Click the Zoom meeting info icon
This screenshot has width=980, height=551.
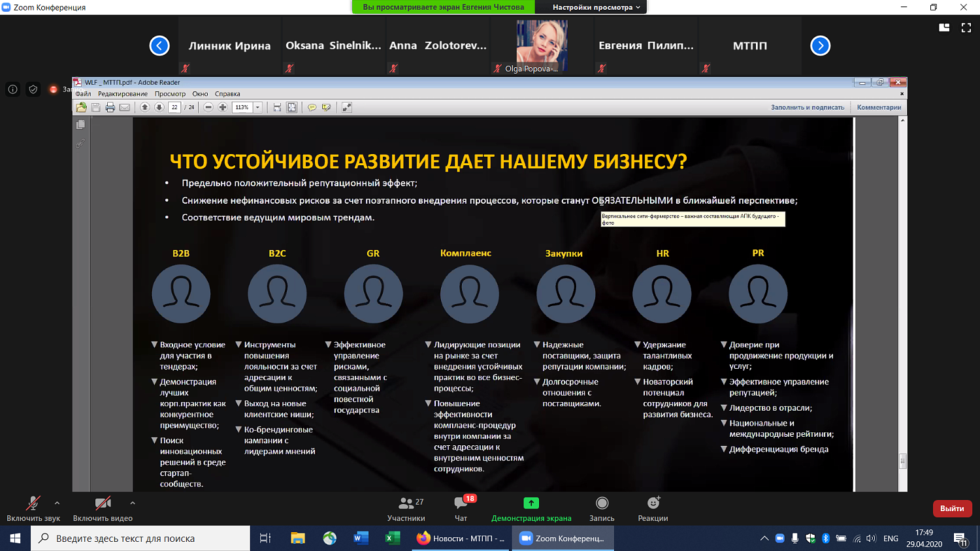(13, 89)
